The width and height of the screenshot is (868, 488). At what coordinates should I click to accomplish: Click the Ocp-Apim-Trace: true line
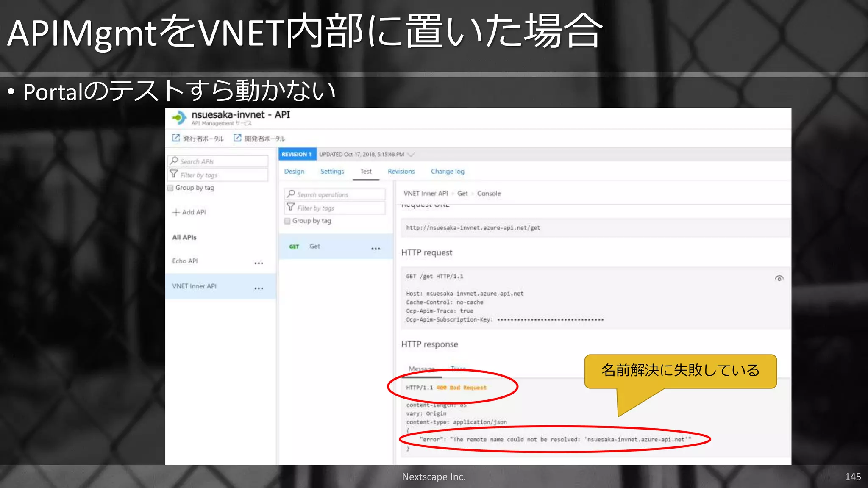pos(440,311)
